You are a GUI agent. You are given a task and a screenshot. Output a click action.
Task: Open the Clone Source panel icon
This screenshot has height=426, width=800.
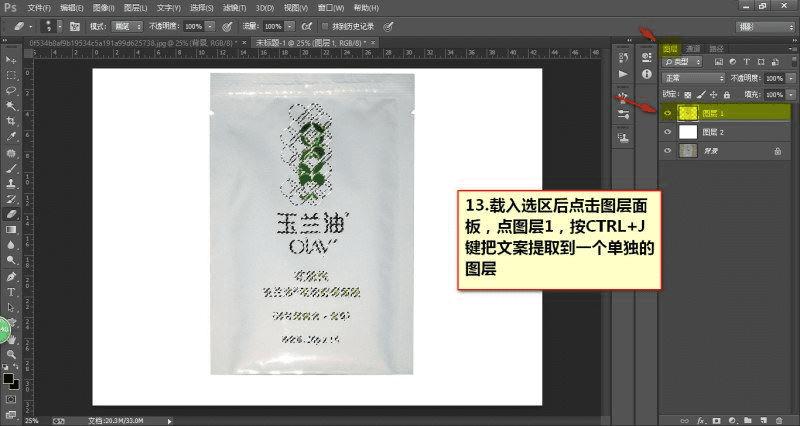click(x=623, y=137)
